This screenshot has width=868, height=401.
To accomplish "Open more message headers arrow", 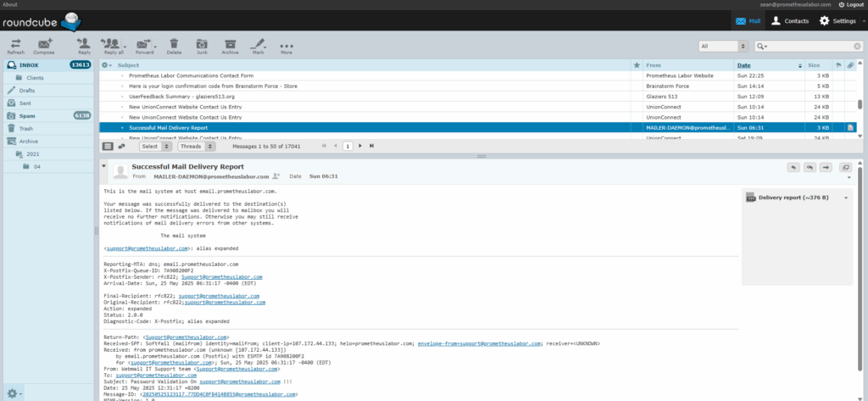I will [849, 178].
